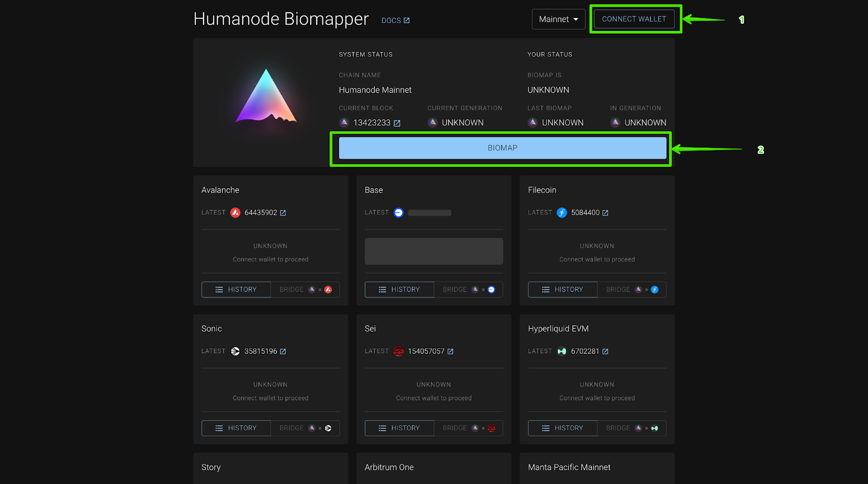Click the Base loading block progress placeholder
Image resolution: width=868 pixels, height=484 pixels.
(430, 213)
